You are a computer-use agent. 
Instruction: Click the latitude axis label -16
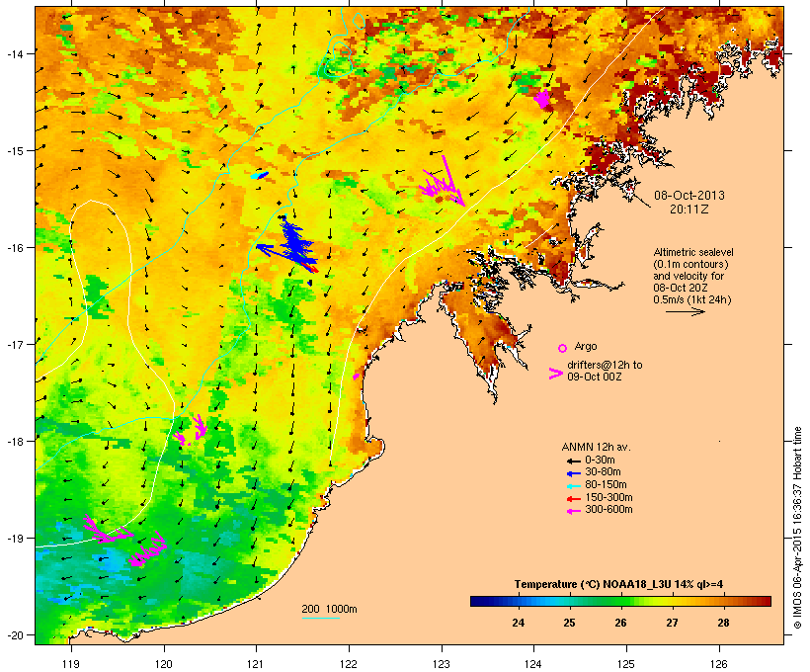15,248
